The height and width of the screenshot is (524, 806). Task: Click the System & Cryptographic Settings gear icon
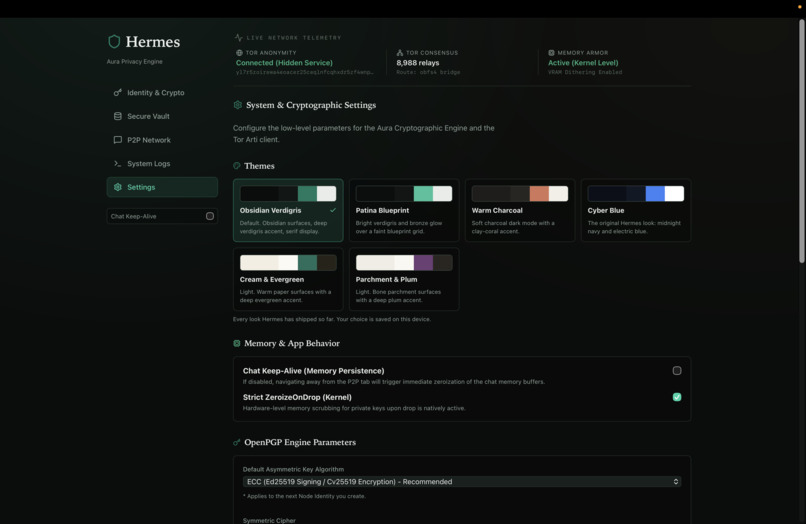[x=237, y=105]
